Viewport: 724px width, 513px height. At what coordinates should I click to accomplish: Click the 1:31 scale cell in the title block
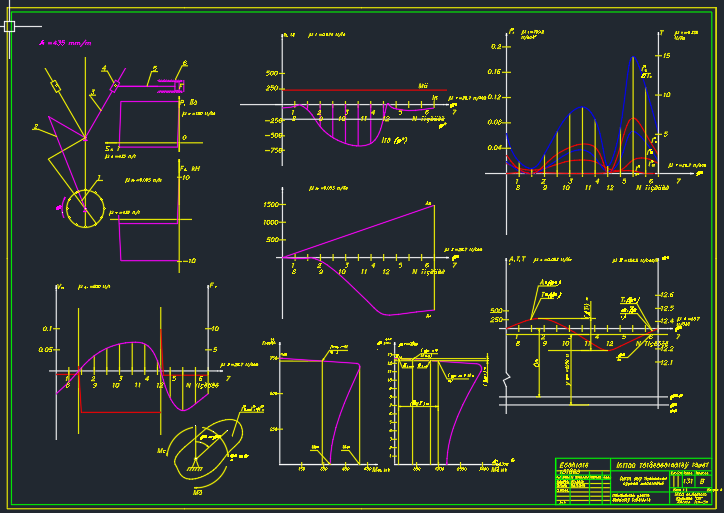click(688, 481)
